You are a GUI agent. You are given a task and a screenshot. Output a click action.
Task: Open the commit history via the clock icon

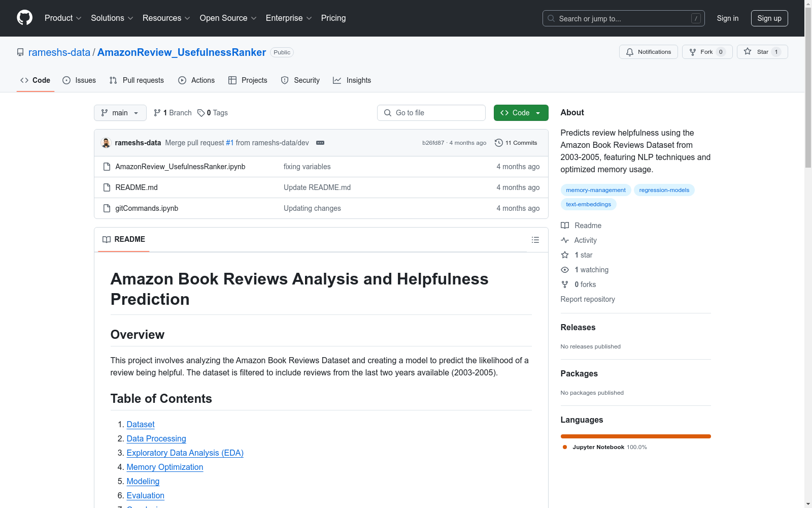point(498,143)
